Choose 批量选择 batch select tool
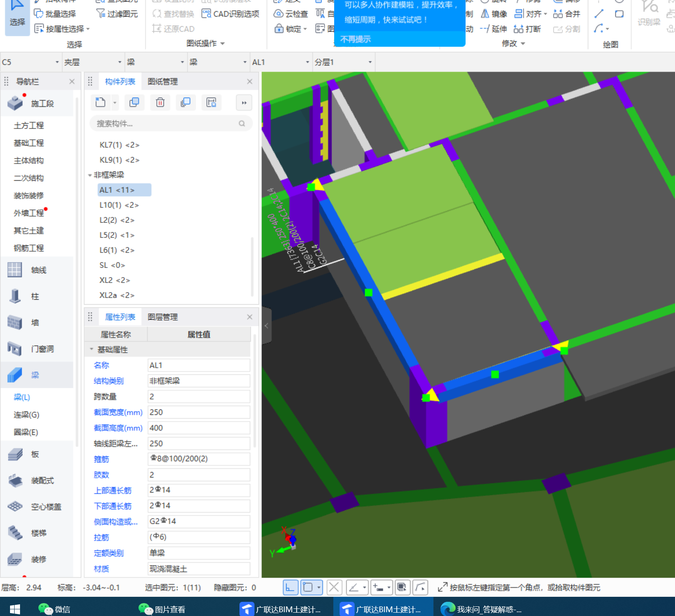675x616 pixels. [x=55, y=14]
